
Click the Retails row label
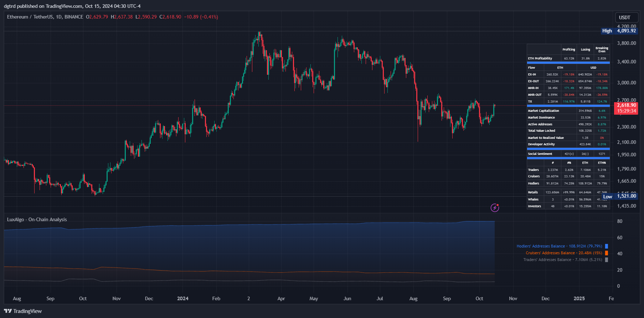[533, 192]
